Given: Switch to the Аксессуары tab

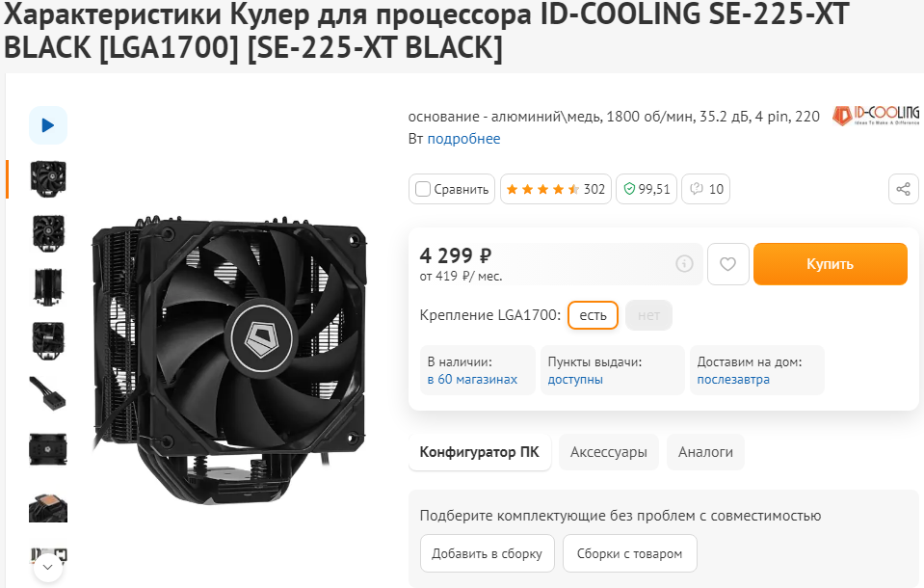Looking at the screenshot, I should click(x=608, y=452).
